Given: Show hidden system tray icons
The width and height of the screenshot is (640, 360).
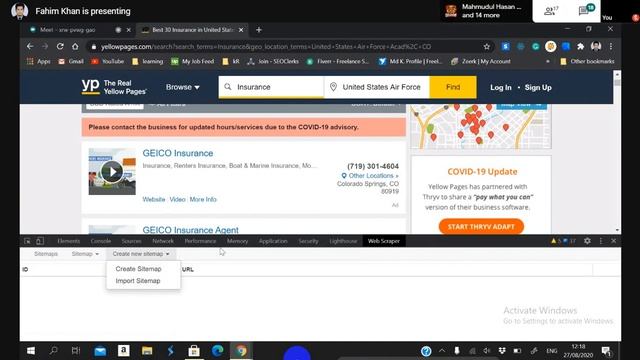Looking at the screenshot, I should click(442, 351).
